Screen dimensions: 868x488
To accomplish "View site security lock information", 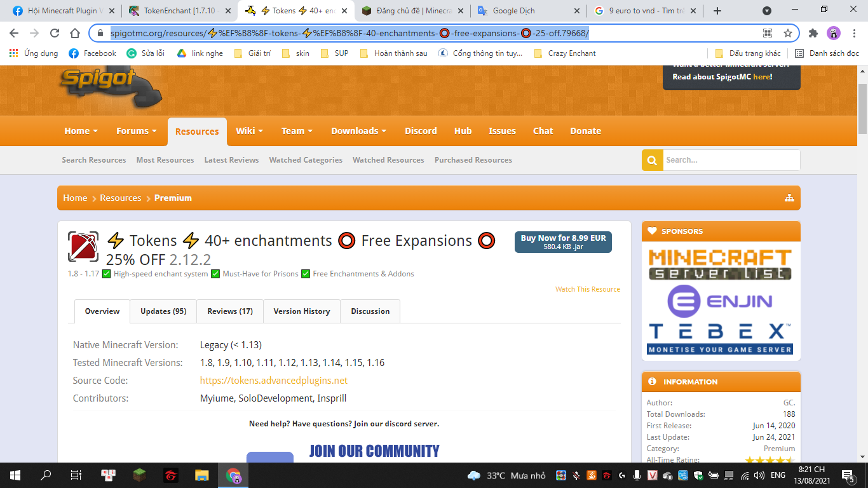I will (x=100, y=33).
